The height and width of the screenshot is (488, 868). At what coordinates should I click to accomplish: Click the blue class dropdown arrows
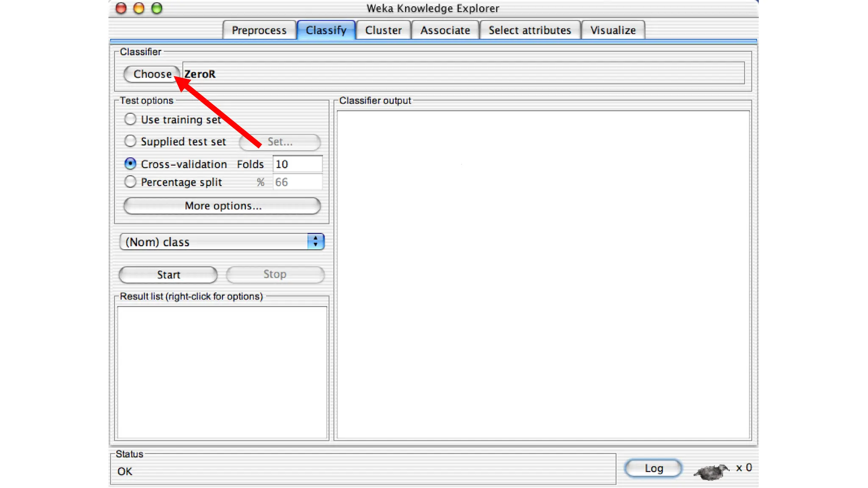click(315, 241)
